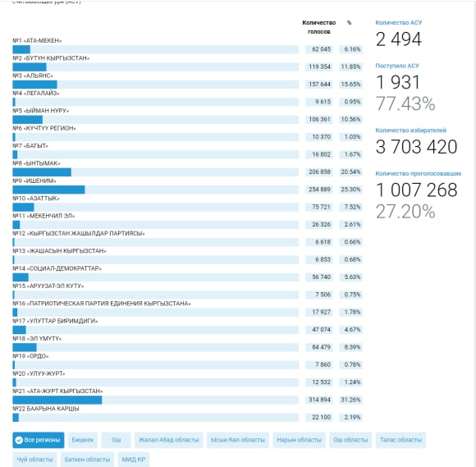Click the №7 «БАГЫТ» party label
476x467 pixels.
(30, 146)
